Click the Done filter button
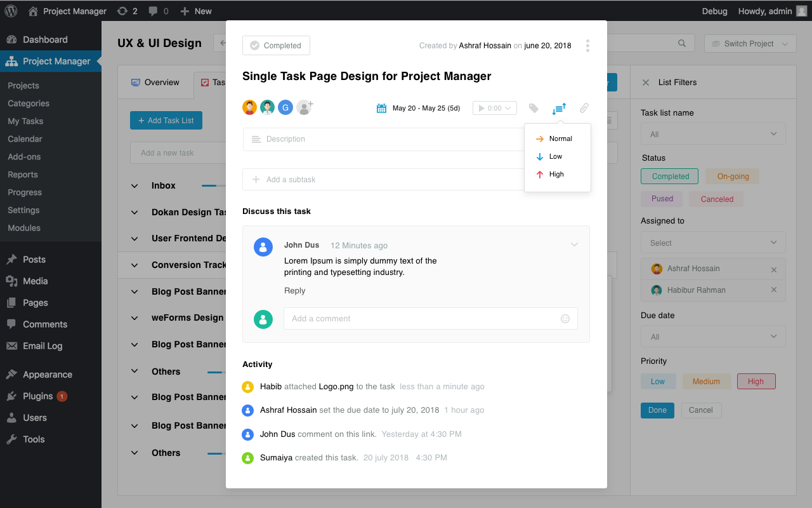The image size is (812, 508). [657, 410]
